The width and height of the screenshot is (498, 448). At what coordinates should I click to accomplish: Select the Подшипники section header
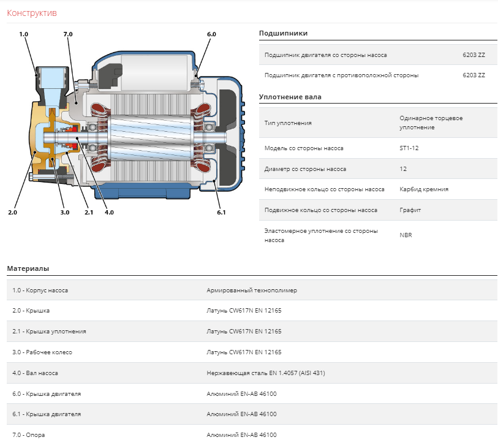283,33
